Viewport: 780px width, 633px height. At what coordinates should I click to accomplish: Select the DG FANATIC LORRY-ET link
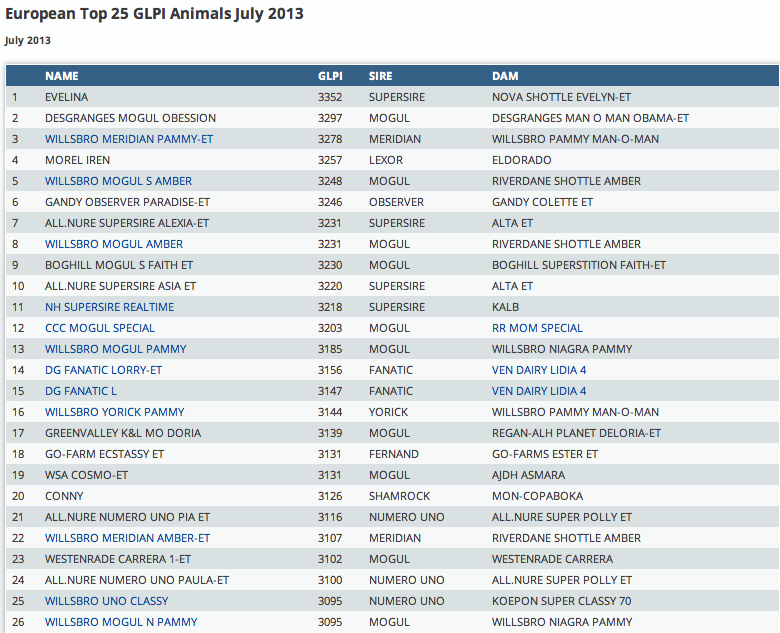tap(103, 370)
